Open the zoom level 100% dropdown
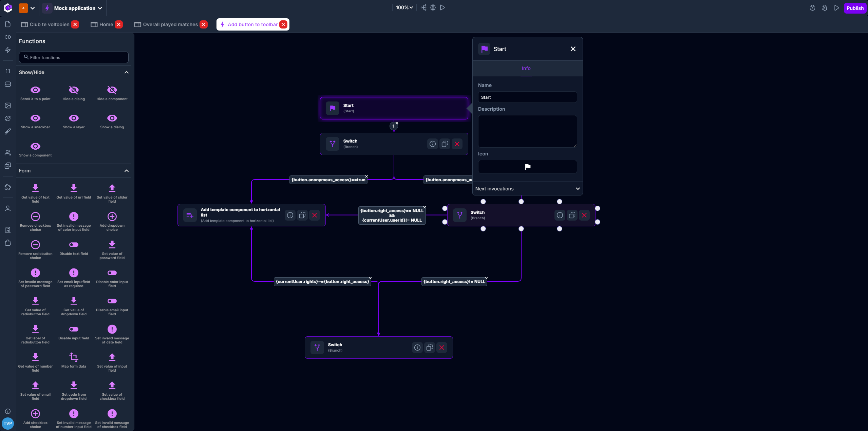The image size is (868, 431). tap(404, 7)
